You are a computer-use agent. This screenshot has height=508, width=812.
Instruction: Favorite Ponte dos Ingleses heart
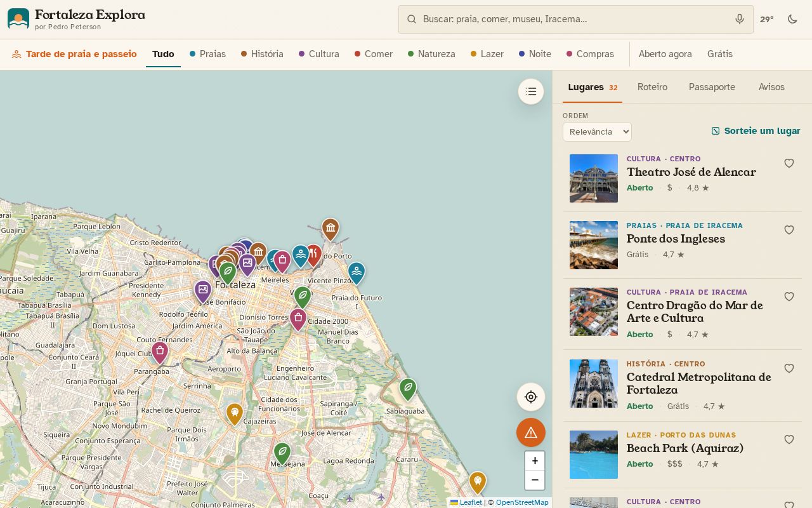point(789,230)
